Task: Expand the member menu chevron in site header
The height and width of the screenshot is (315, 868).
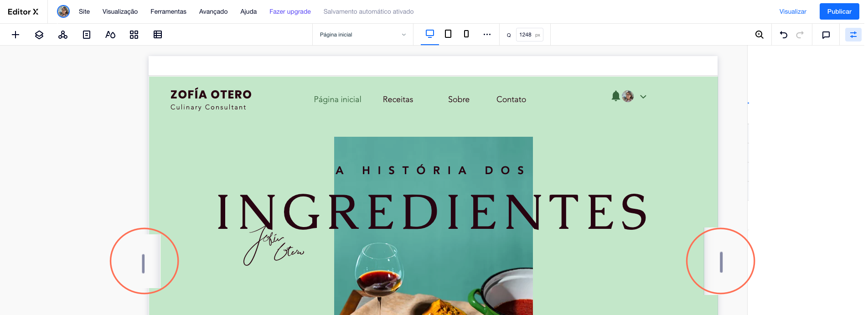Action: coord(643,97)
